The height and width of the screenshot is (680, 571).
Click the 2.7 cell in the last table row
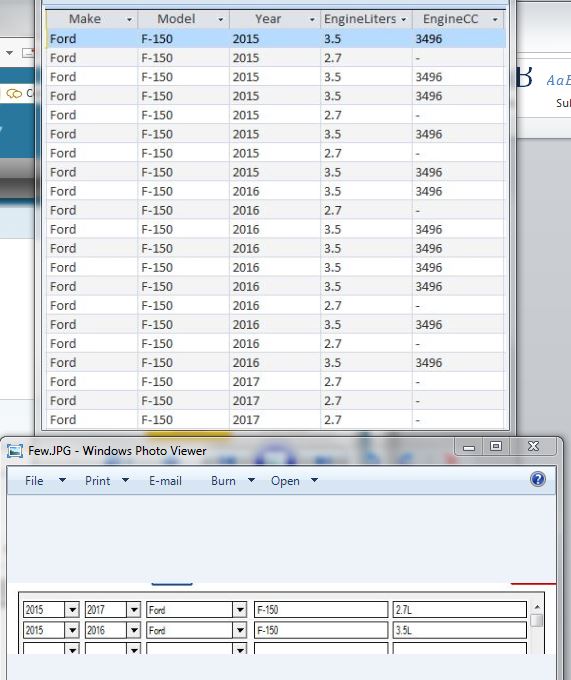point(367,420)
